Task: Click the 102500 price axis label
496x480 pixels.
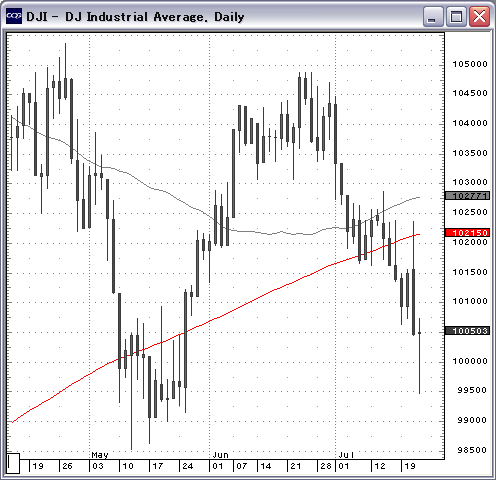Action: [470, 212]
